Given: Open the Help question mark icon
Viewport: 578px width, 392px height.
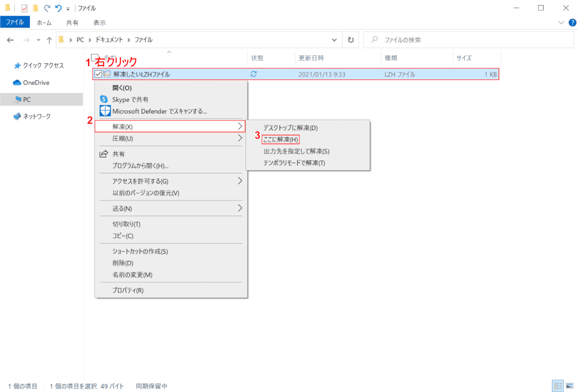Looking at the screenshot, I should point(572,23).
